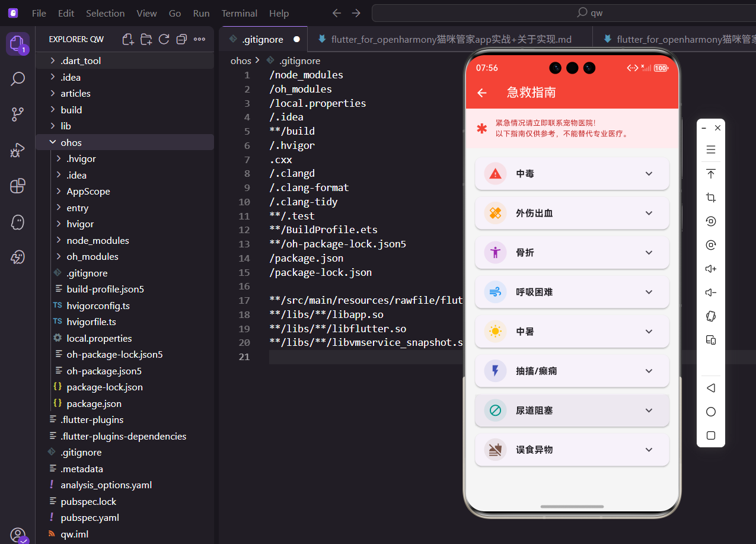Viewport: 756px width, 544px height.
Task: Open the Search view icon
Action: coord(17,78)
